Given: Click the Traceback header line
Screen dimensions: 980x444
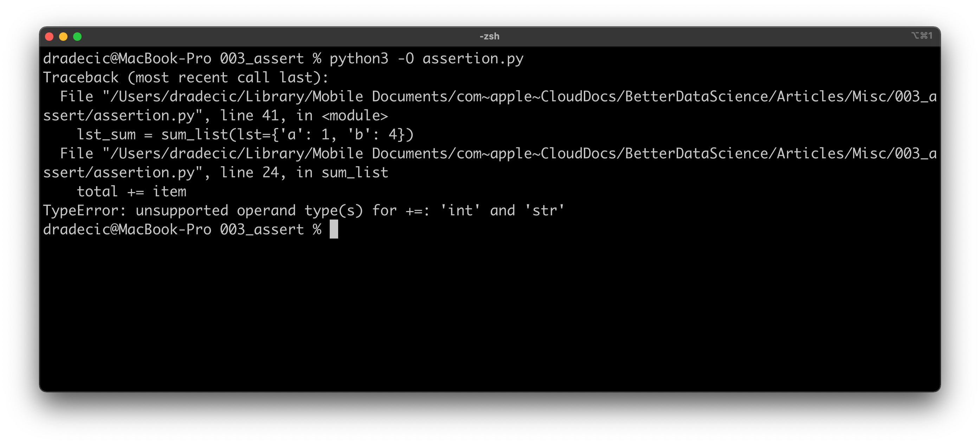Looking at the screenshot, I should pos(185,78).
